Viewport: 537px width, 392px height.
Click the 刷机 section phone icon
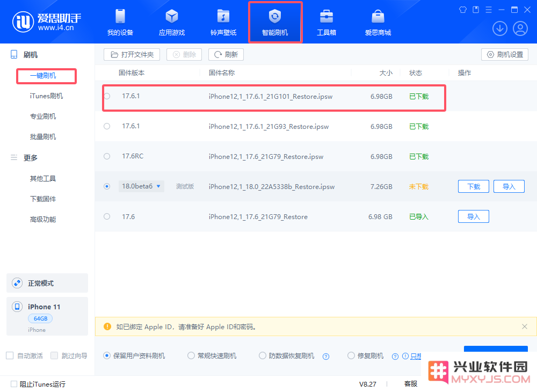point(14,54)
